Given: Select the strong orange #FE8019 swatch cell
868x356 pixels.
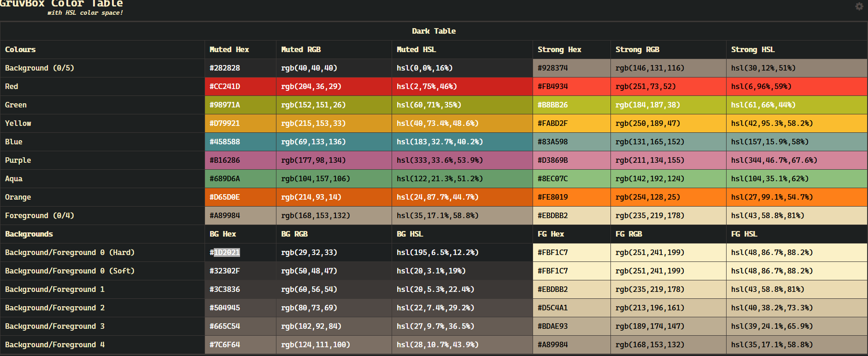Looking at the screenshot, I should pyautogui.click(x=572, y=197).
